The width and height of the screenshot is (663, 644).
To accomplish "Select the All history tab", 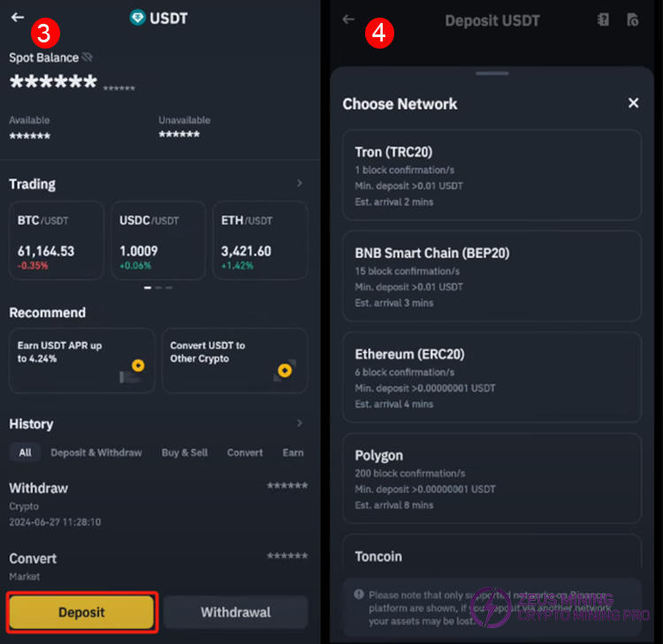I will [25, 452].
